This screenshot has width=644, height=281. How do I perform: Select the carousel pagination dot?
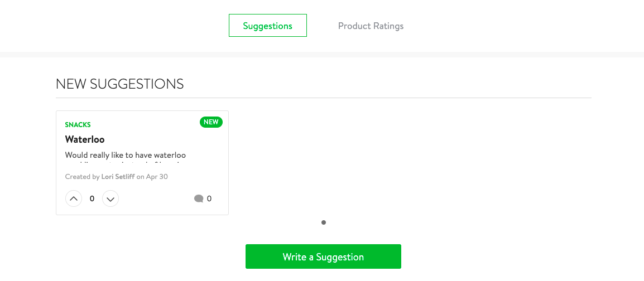324,222
